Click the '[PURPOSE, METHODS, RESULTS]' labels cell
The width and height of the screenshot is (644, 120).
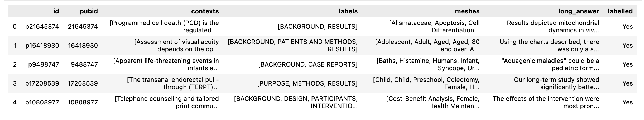[x=307, y=83]
